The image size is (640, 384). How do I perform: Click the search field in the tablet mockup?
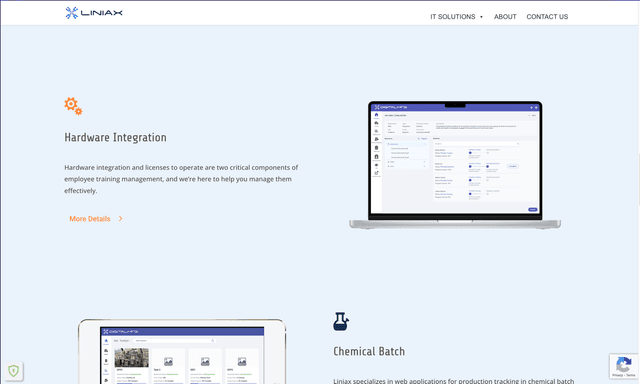click(x=174, y=340)
